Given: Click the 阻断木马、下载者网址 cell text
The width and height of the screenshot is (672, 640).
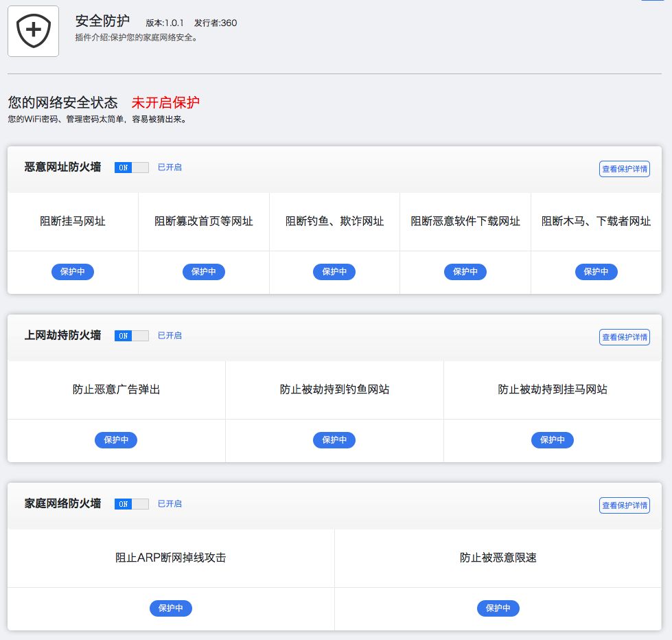Looking at the screenshot, I should (596, 221).
